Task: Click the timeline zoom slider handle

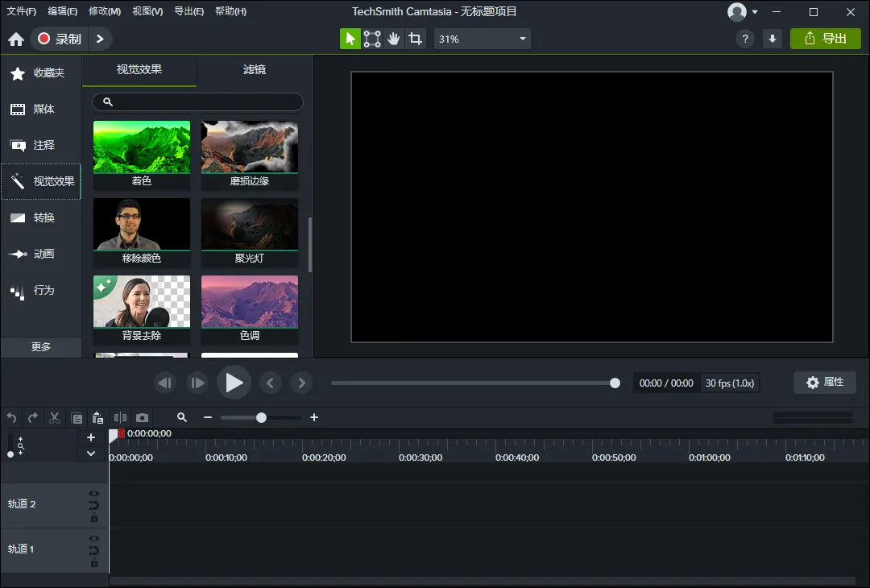Action: pyautogui.click(x=261, y=417)
